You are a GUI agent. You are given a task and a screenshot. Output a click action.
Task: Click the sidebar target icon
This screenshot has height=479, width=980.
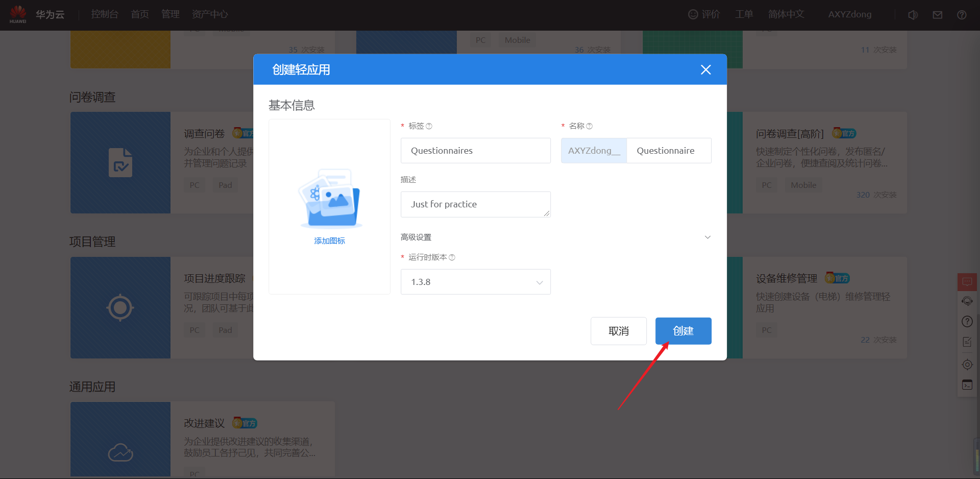coord(967,364)
